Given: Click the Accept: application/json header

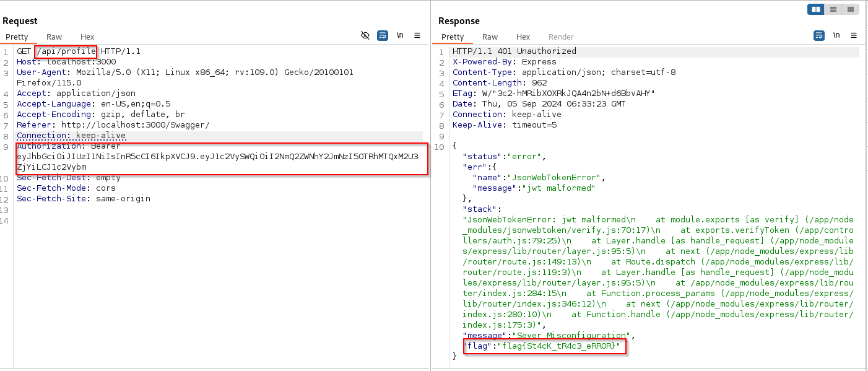Looking at the screenshot, I should [76, 94].
